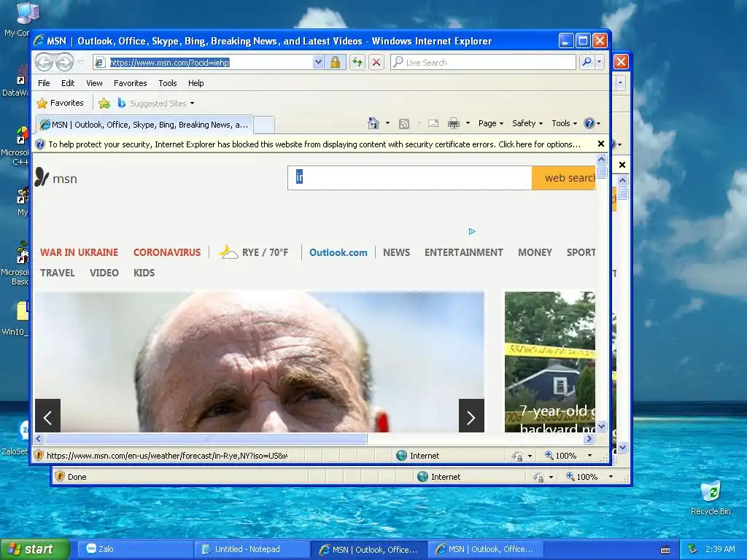
Task: Open the Tools command bar menu
Action: (564, 123)
